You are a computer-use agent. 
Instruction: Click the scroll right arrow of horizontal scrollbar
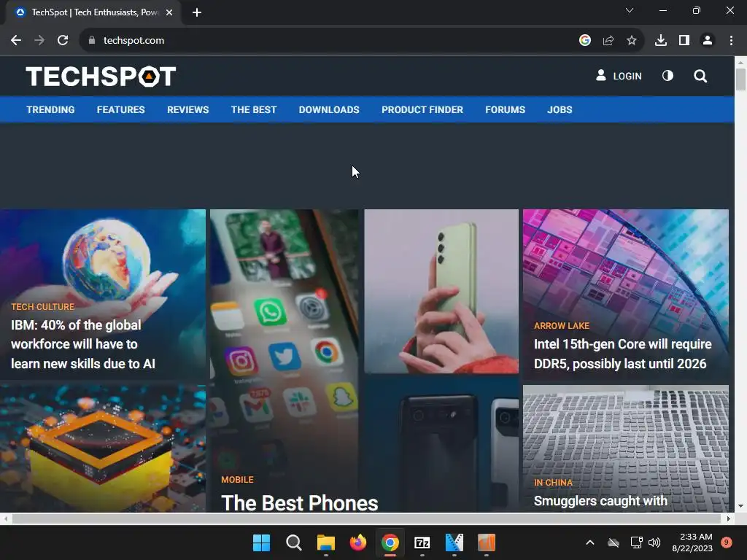729,518
